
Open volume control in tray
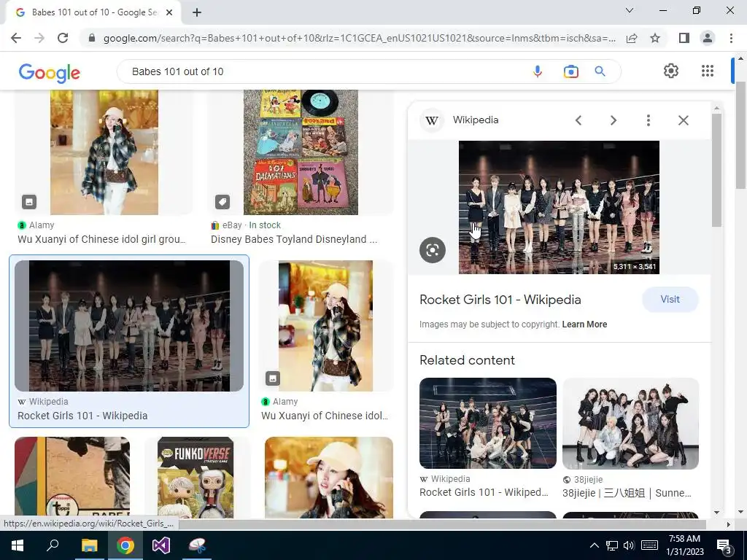coord(629,545)
